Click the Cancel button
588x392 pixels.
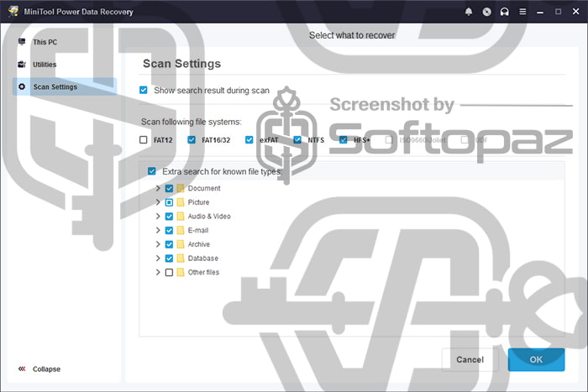click(470, 359)
